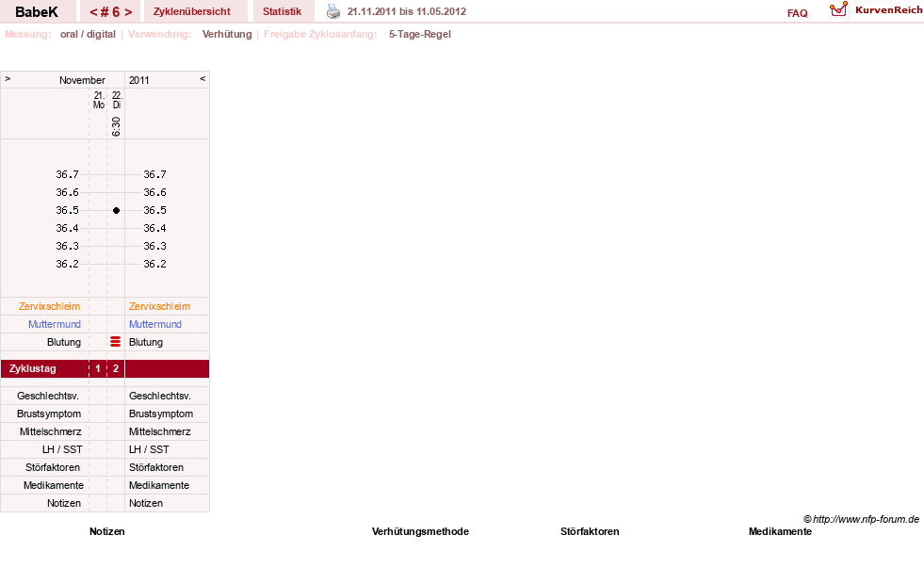
Task: Click the red bleeding marker icon
Action: coord(116,342)
